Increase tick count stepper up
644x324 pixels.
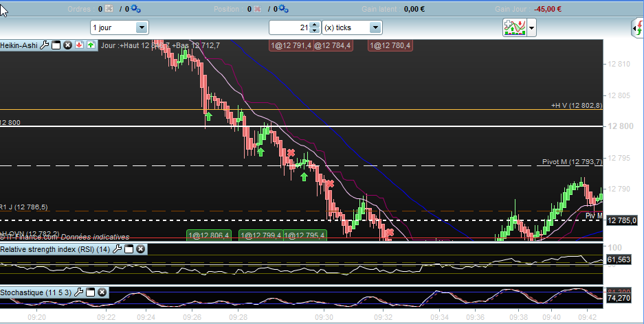[315, 25]
